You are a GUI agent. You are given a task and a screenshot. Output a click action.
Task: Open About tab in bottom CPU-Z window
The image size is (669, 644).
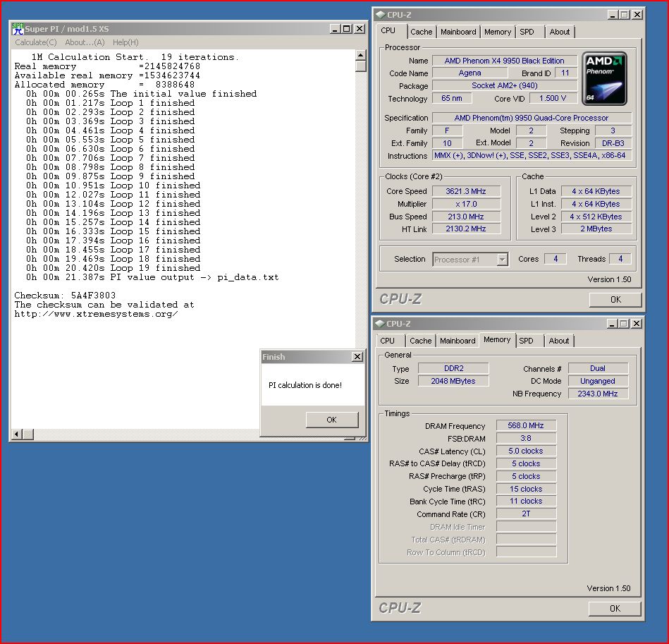tap(559, 341)
